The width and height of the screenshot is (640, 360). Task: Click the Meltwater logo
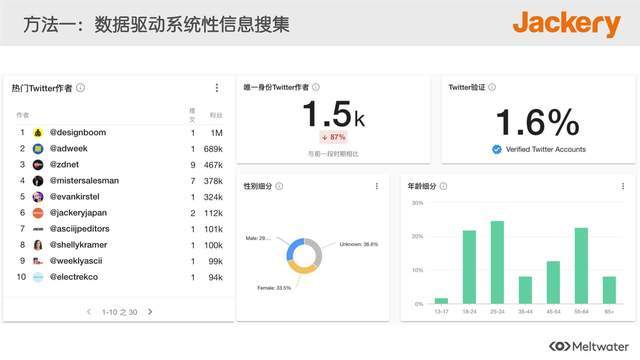point(589,347)
